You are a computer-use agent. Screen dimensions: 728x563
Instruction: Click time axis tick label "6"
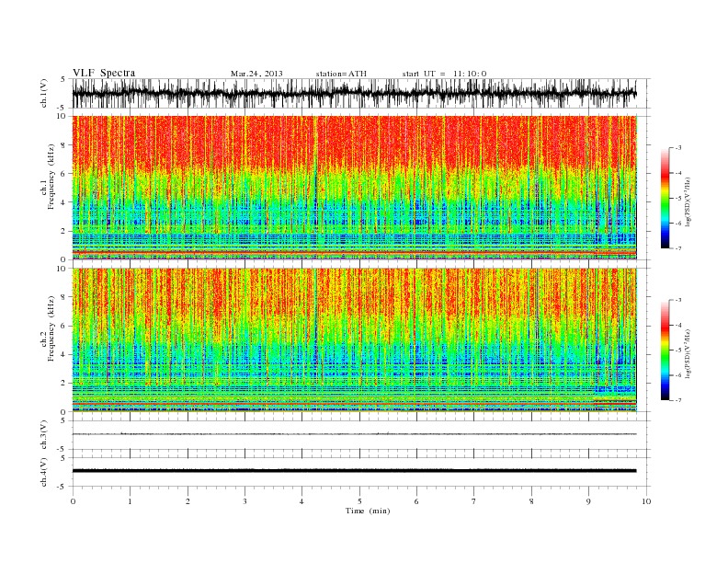[416, 501]
